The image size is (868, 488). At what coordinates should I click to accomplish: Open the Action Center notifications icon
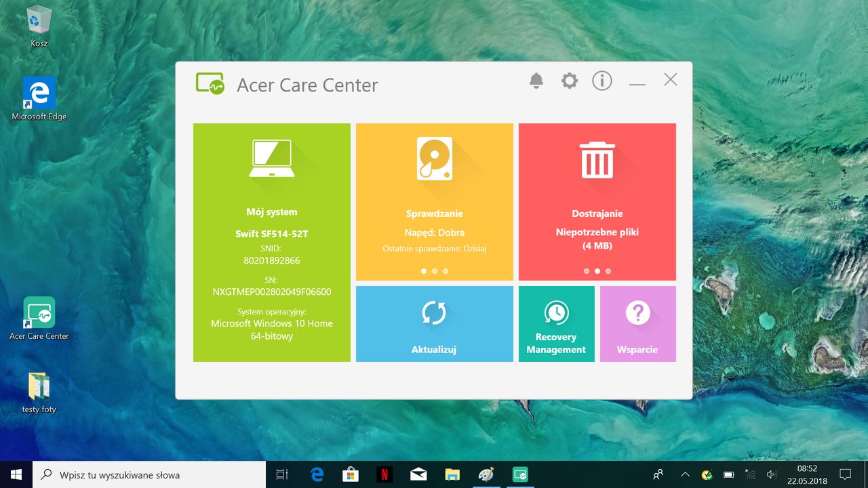pyautogui.click(x=846, y=475)
